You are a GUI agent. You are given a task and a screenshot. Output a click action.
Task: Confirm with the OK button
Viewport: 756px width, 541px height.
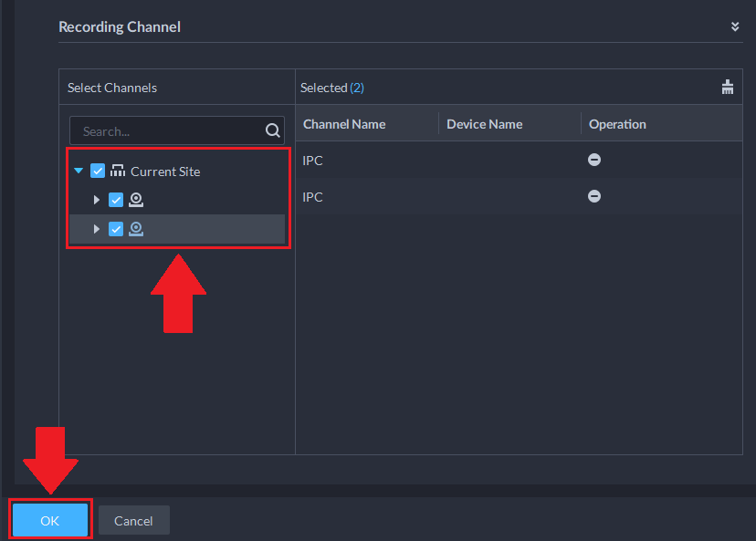click(50, 520)
